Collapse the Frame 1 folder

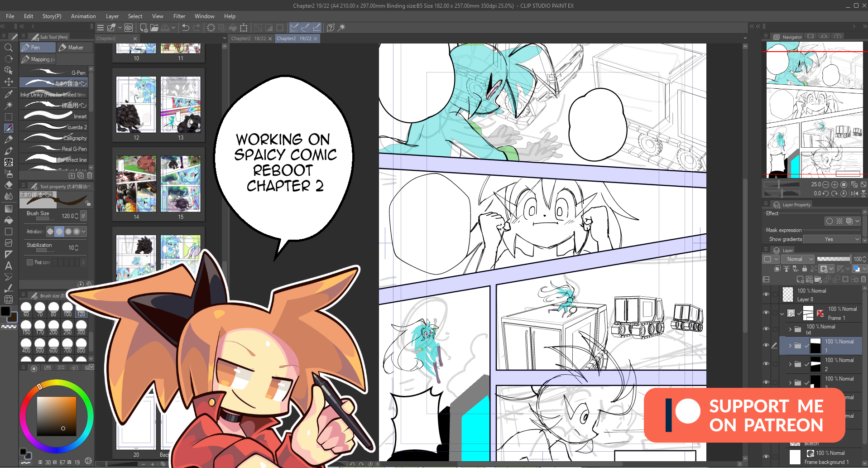coord(782,314)
